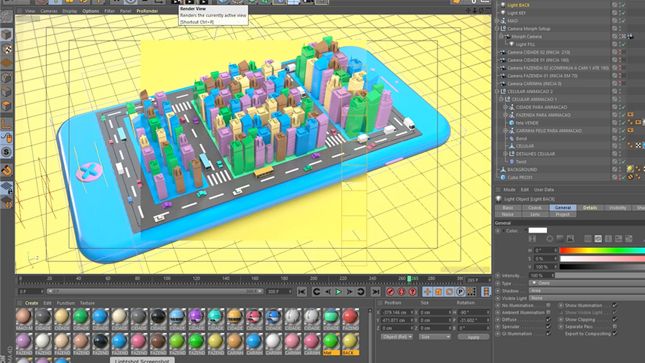Select the cube primitive icon in the left toolbar
Screen dimensions: 645x363
[6, 34]
